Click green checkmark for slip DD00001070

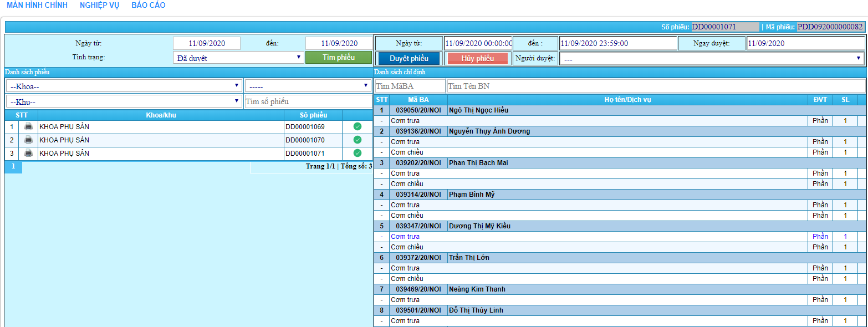(358, 140)
